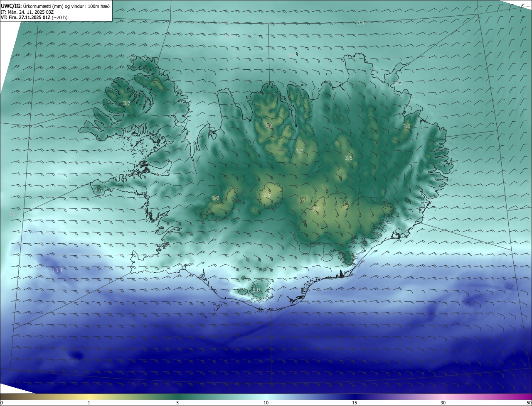Click the 13.1 value label southwest of Iceland

(57, 271)
